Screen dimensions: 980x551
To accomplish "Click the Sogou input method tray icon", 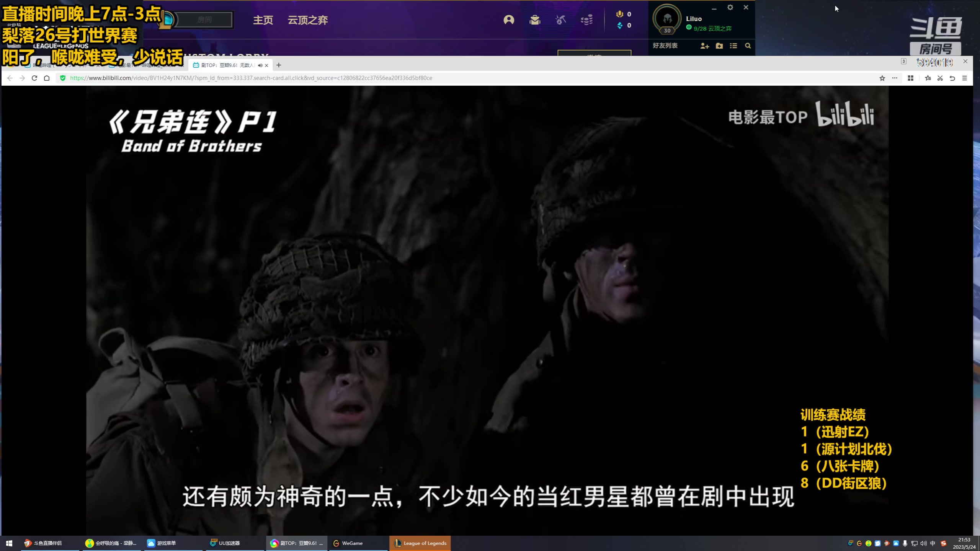I will [943, 543].
